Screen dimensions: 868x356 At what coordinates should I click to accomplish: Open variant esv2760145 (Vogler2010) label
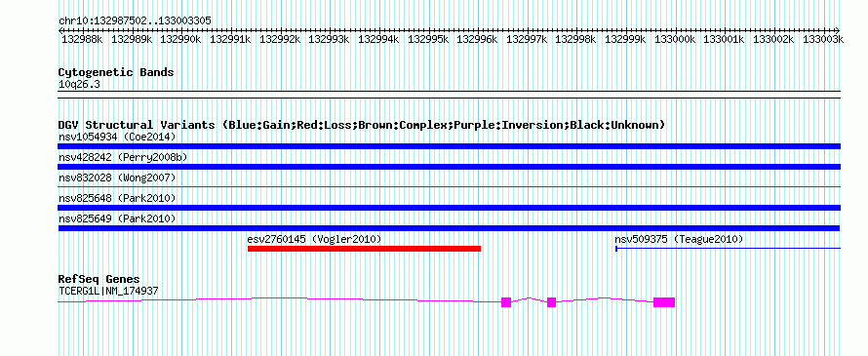coord(314,239)
